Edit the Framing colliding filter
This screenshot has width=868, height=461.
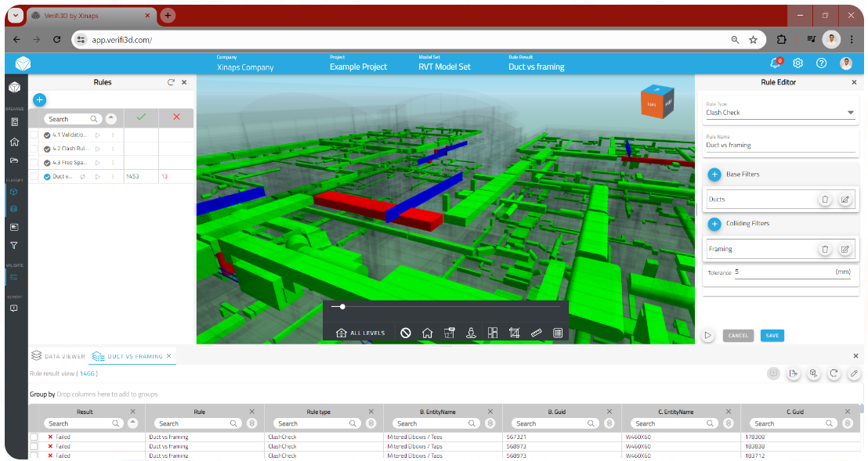click(844, 250)
